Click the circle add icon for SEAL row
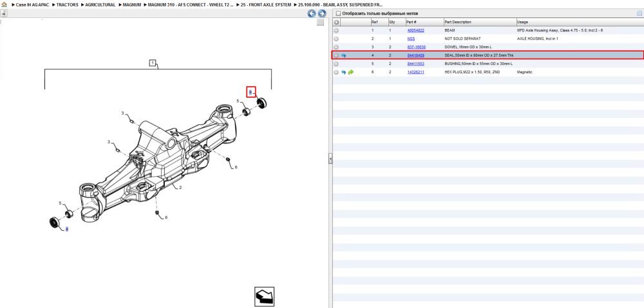Viewport: 644px width, 308px height. (336, 55)
